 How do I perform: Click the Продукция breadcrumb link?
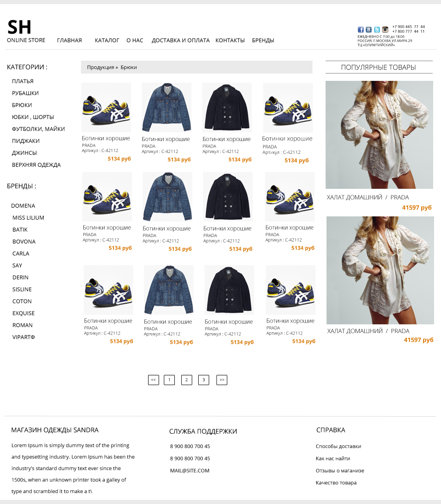point(100,67)
